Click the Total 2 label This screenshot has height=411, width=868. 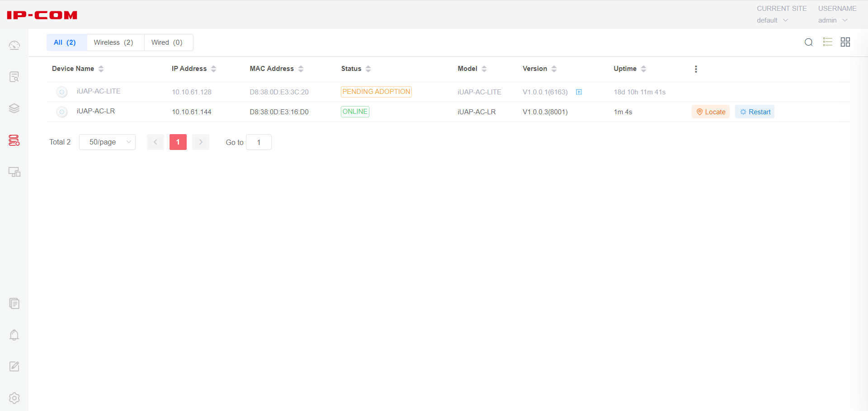tap(60, 142)
